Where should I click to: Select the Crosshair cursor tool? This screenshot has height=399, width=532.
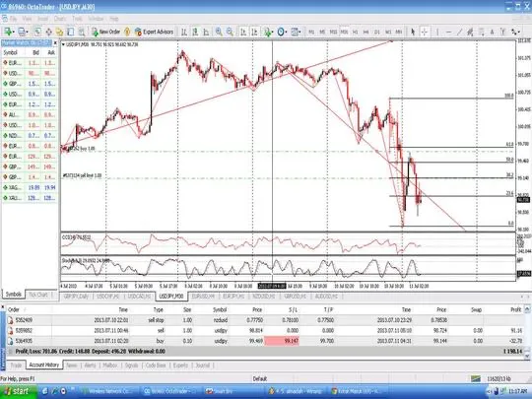point(424,32)
